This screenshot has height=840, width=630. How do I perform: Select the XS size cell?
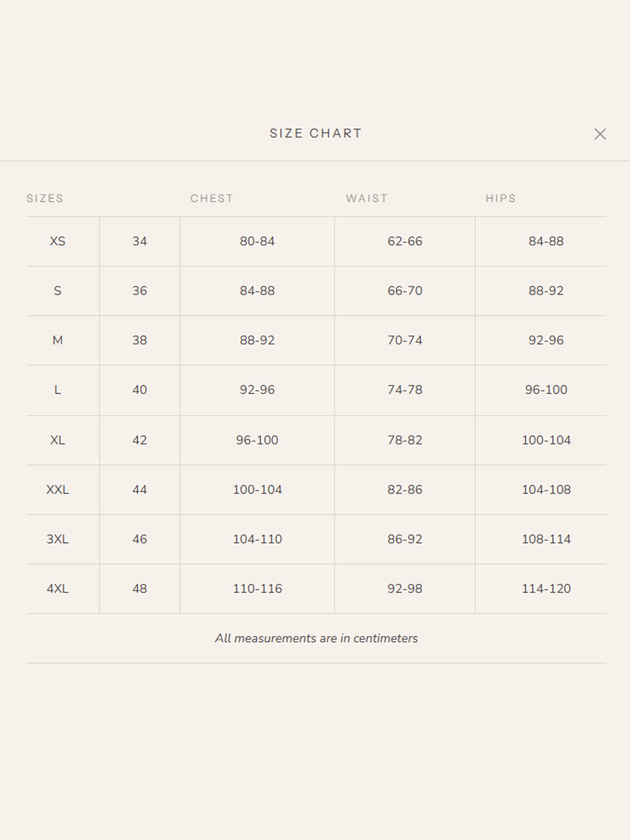point(58,241)
